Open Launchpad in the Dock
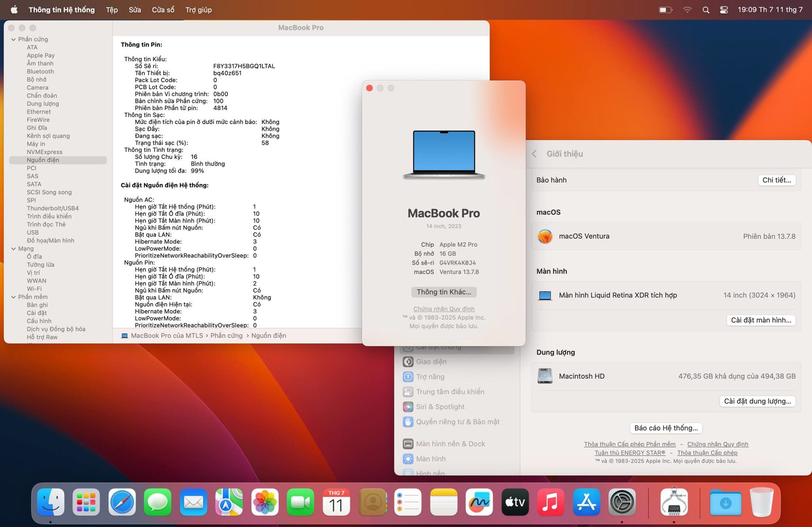Image resolution: width=812 pixels, height=527 pixels. coord(86,502)
